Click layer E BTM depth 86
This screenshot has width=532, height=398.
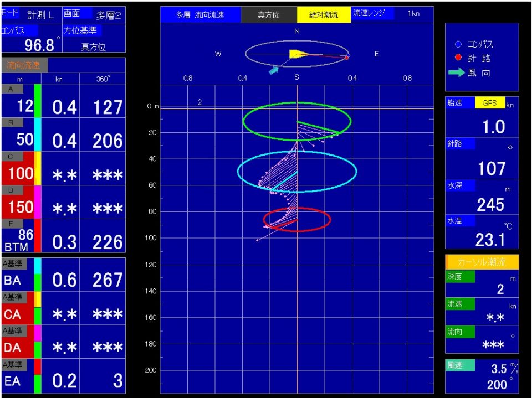[26, 234]
